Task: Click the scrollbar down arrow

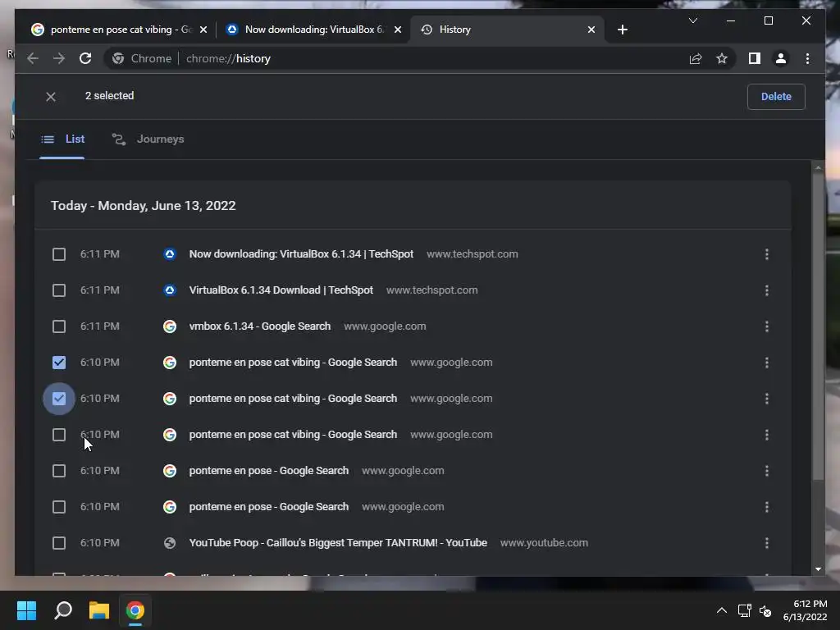Action: [818, 569]
